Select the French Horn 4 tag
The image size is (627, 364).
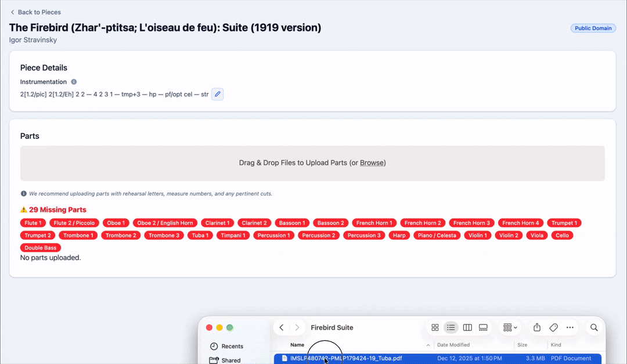point(521,223)
